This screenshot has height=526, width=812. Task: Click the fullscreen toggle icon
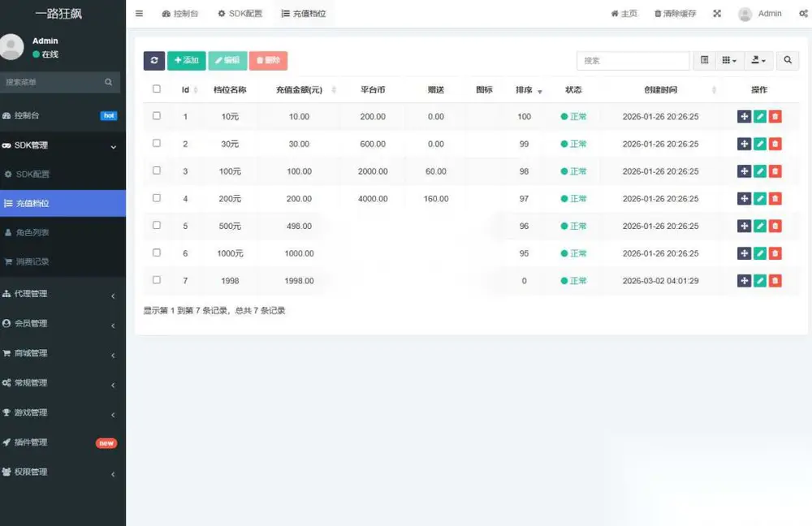click(x=717, y=14)
